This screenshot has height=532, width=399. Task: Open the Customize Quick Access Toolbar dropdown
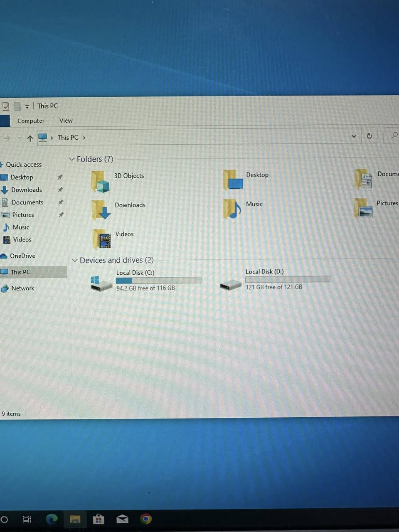point(27,107)
